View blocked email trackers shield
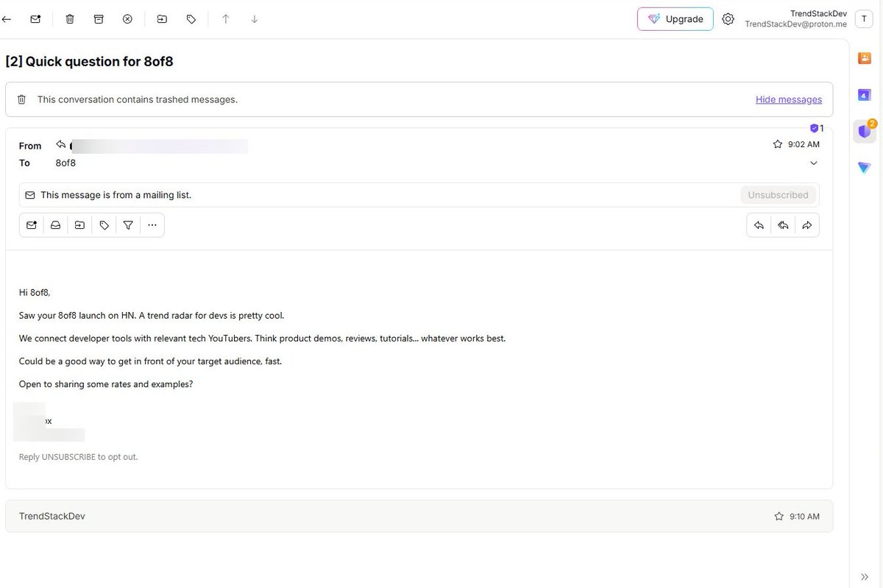 [817, 128]
